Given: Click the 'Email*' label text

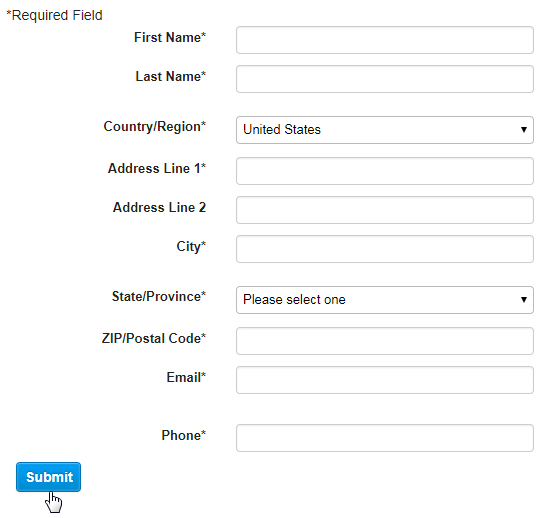Looking at the screenshot, I should tap(186, 377).
